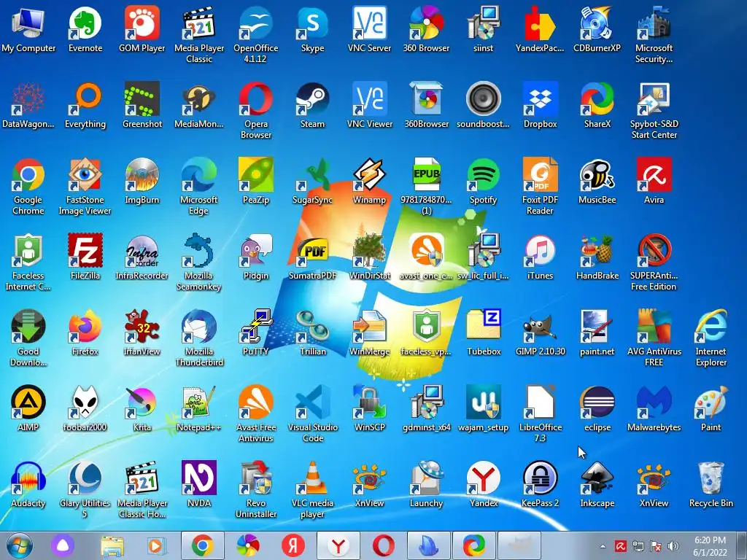Open FastStone Image Viewer icon

coord(85,186)
